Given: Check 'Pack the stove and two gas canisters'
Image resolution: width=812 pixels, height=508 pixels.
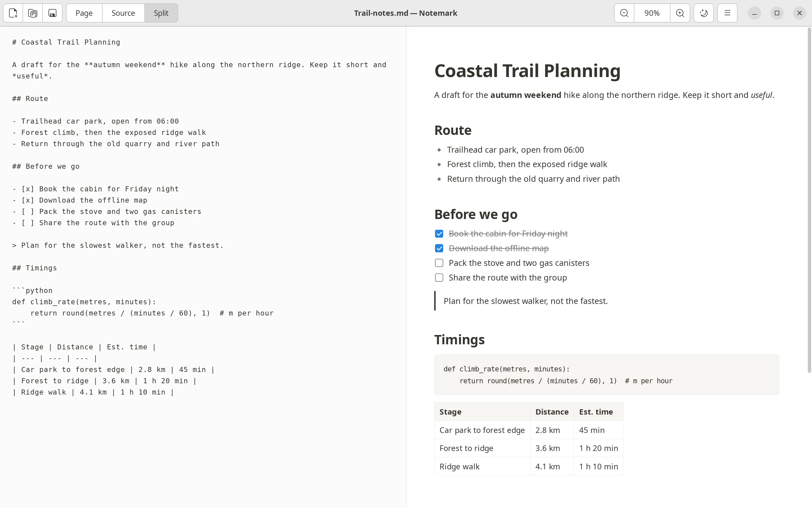Looking at the screenshot, I should pos(439,263).
